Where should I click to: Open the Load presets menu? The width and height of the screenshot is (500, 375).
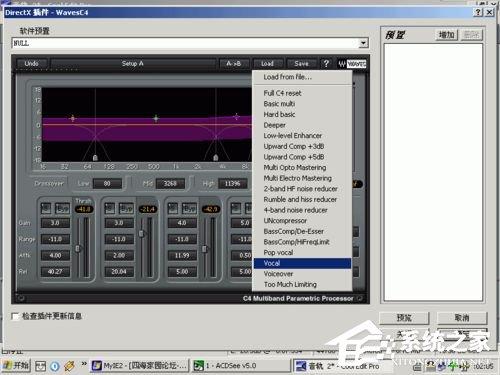coord(267,63)
